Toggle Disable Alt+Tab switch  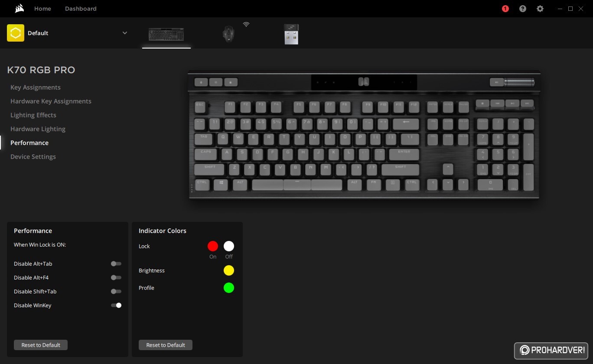click(x=116, y=263)
